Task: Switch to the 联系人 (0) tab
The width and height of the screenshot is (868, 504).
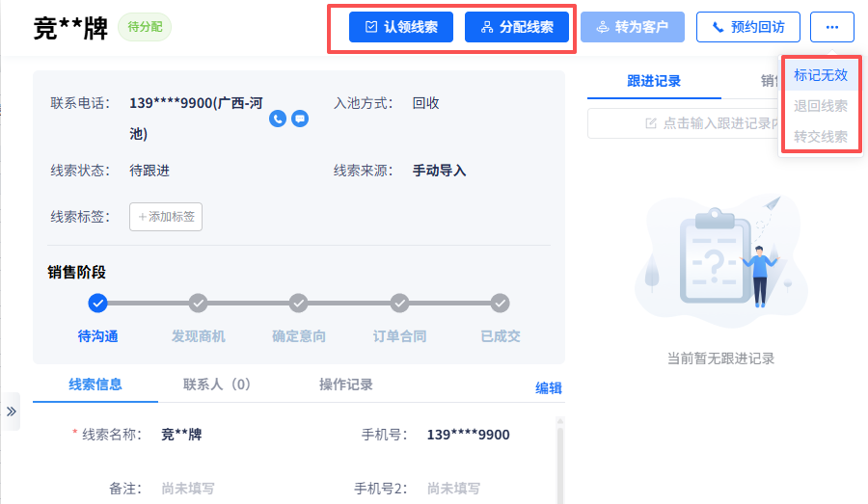Action: (x=217, y=385)
